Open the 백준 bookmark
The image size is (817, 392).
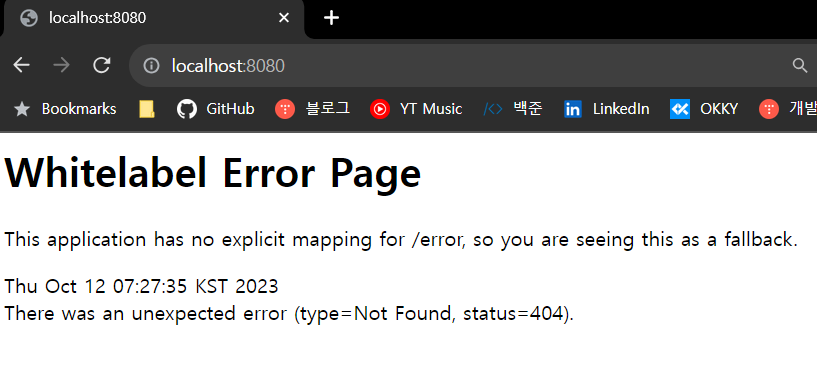(x=513, y=109)
